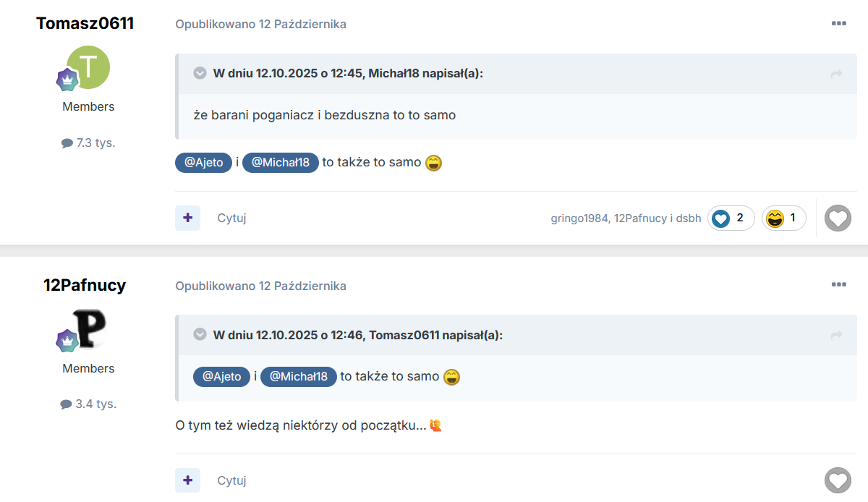Image resolution: width=868 pixels, height=502 pixels.
Task: Click Tomasz0611's green T avatar
Action: click(x=88, y=67)
